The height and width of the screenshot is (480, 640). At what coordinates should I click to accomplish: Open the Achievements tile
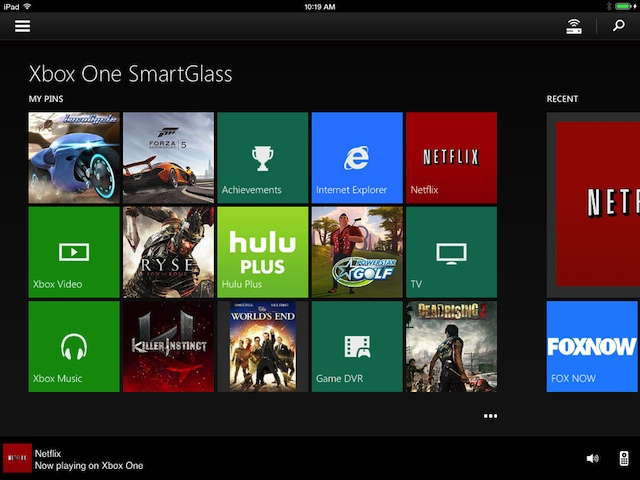click(x=262, y=157)
